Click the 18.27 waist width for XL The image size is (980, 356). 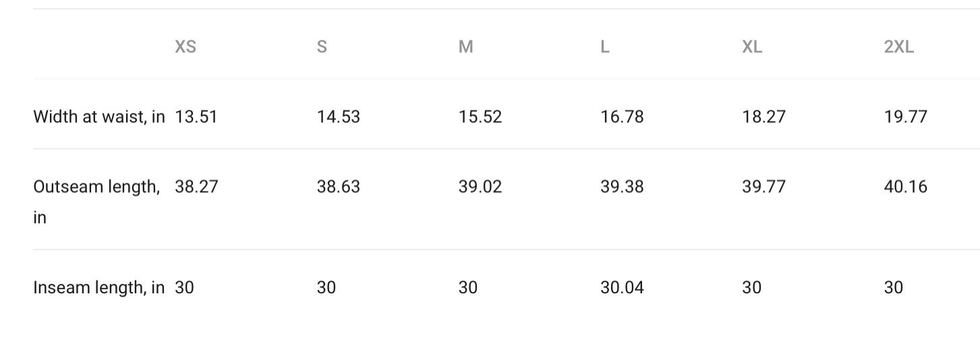pos(764,117)
